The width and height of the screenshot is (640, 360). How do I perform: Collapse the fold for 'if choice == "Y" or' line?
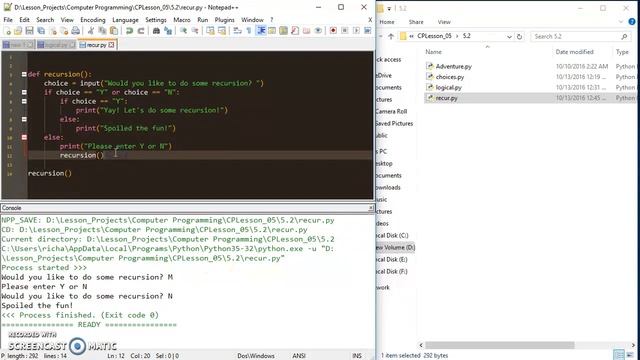click(24, 92)
